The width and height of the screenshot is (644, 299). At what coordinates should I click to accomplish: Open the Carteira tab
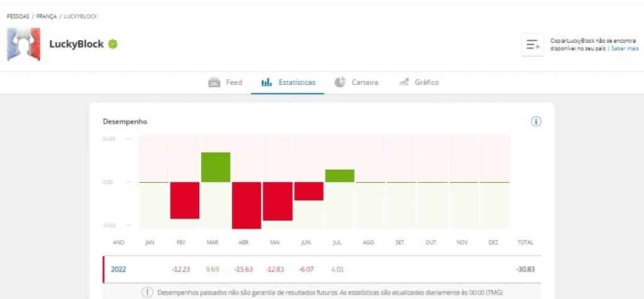coord(365,82)
